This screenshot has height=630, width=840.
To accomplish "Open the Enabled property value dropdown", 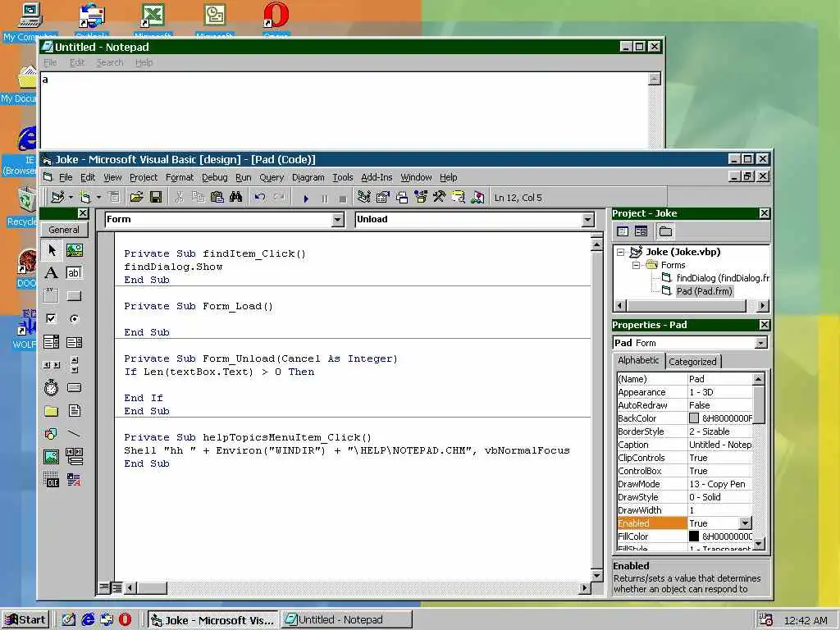I will [x=745, y=523].
